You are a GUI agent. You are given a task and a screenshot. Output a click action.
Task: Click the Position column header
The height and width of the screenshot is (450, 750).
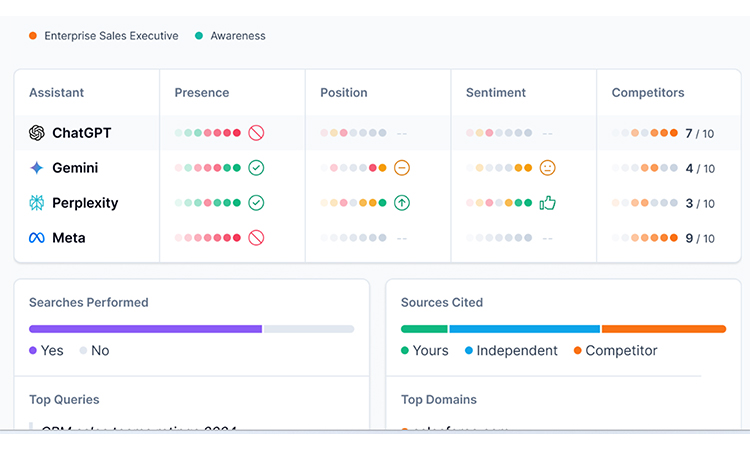tap(344, 93)
